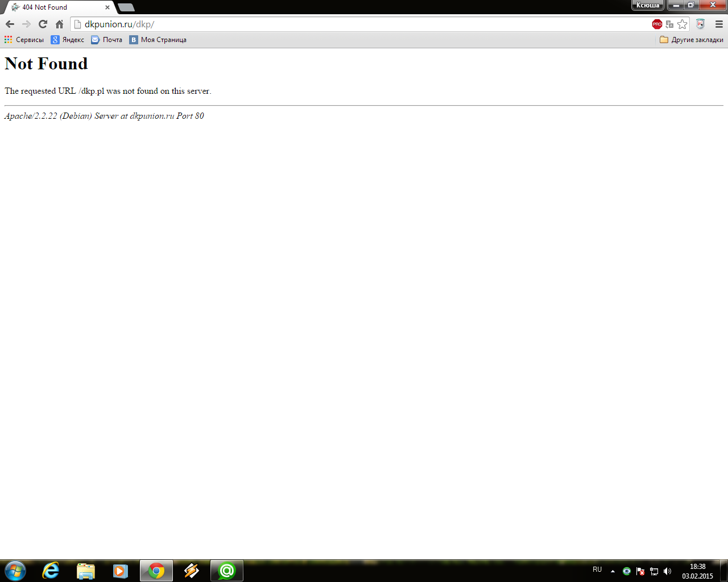Click the Show desktop strip at the taskbar end

(x=723, y=571)
